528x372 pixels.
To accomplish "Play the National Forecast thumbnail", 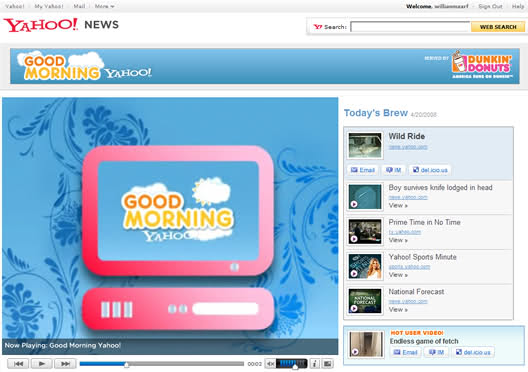I will click(x=365, y=301).
